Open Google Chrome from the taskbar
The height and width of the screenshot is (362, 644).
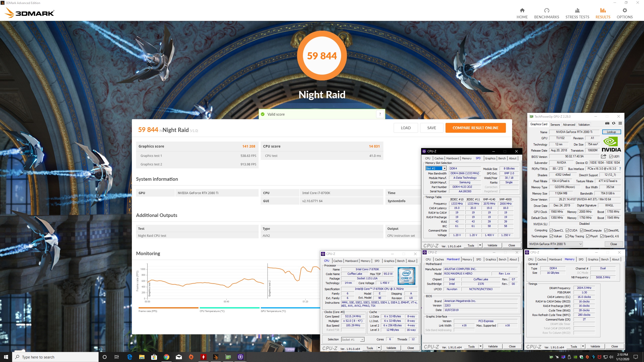click(166, 357)
